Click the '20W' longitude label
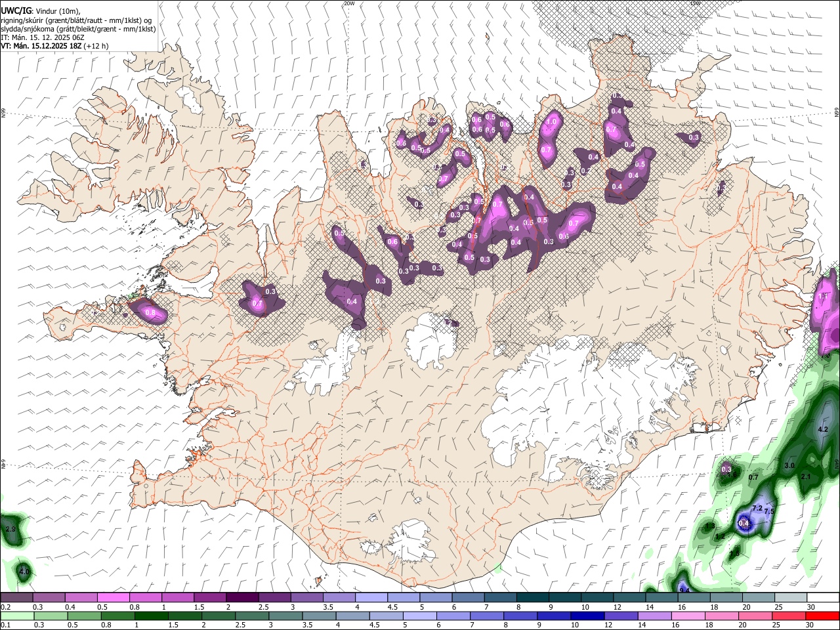840x630 pixels. (348, 3)
